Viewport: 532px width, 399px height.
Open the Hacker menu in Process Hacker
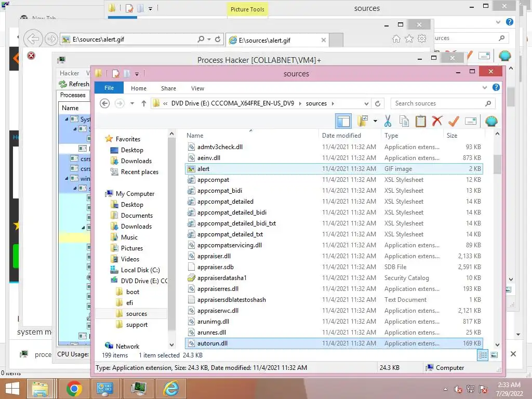tap(69, 73)
